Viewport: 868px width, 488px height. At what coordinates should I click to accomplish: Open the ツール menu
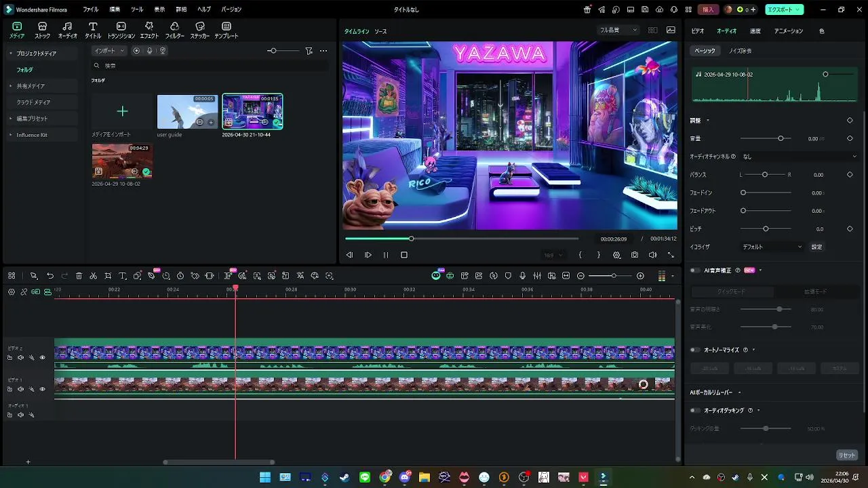[136, 9]
